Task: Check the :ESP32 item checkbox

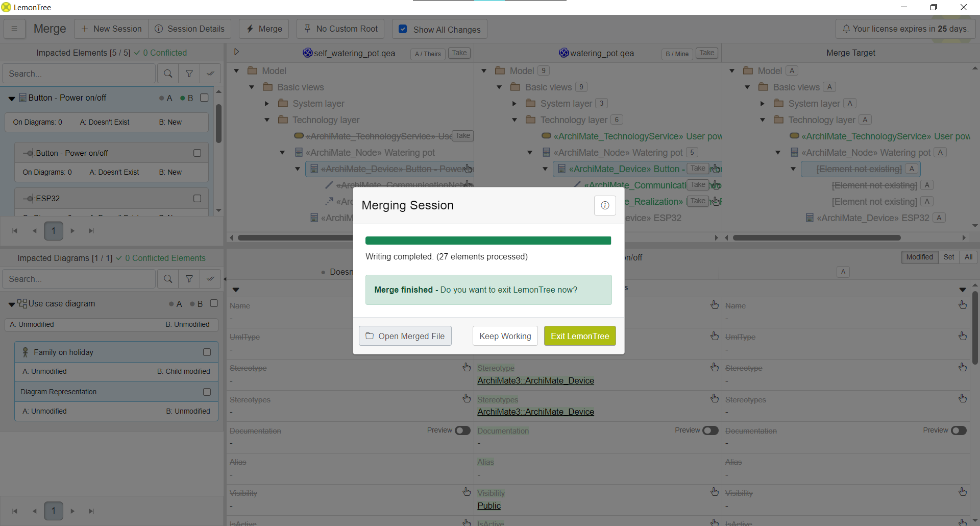Action: 197,198
